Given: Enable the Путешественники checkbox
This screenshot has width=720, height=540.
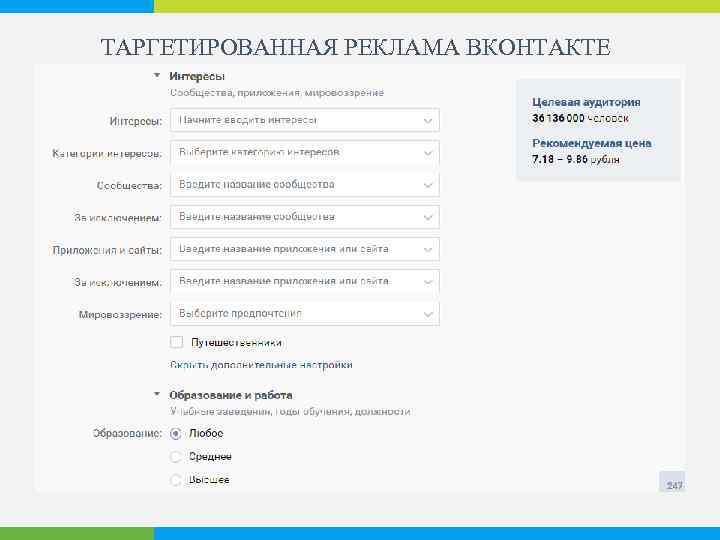Looking at the screenshot, I should point(176,342).
